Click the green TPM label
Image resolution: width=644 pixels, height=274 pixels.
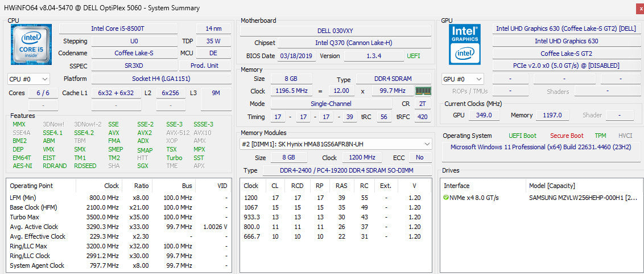click(600, 136)
